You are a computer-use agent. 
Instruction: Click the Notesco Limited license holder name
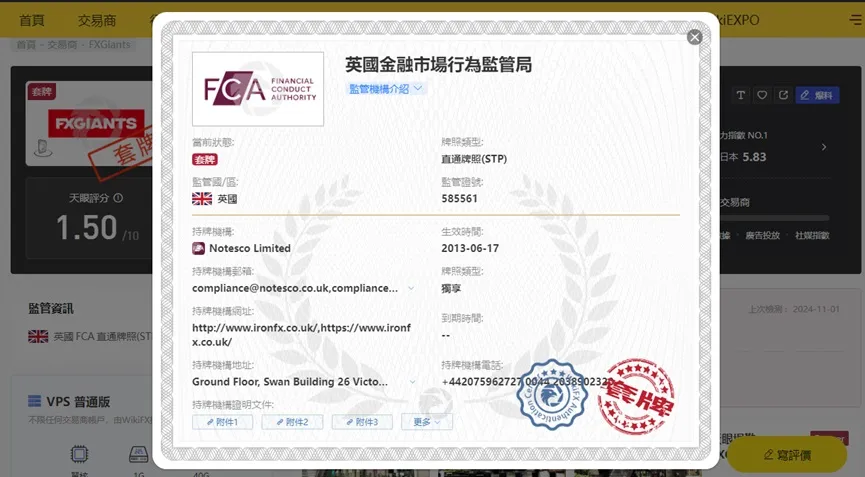(250, 249)
